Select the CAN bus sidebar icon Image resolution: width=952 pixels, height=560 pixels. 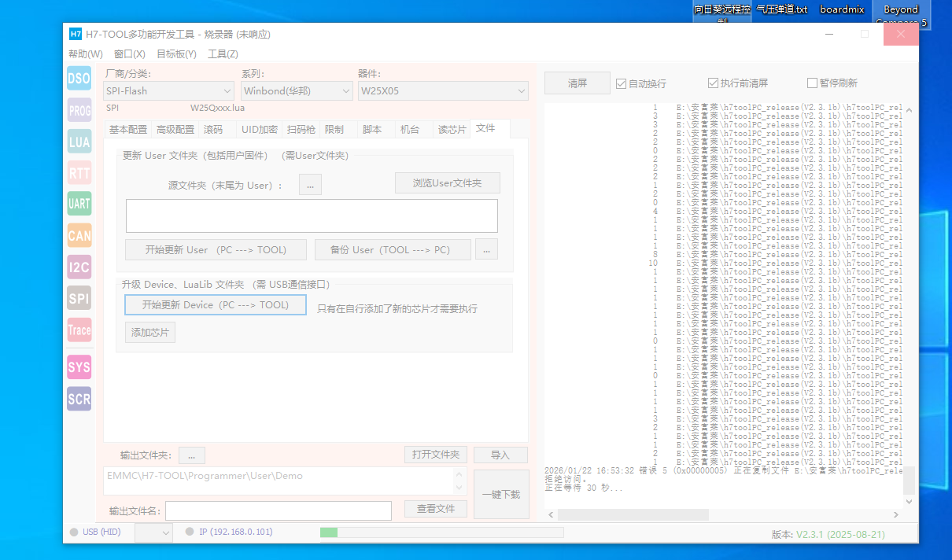click(x=79, y=235)
